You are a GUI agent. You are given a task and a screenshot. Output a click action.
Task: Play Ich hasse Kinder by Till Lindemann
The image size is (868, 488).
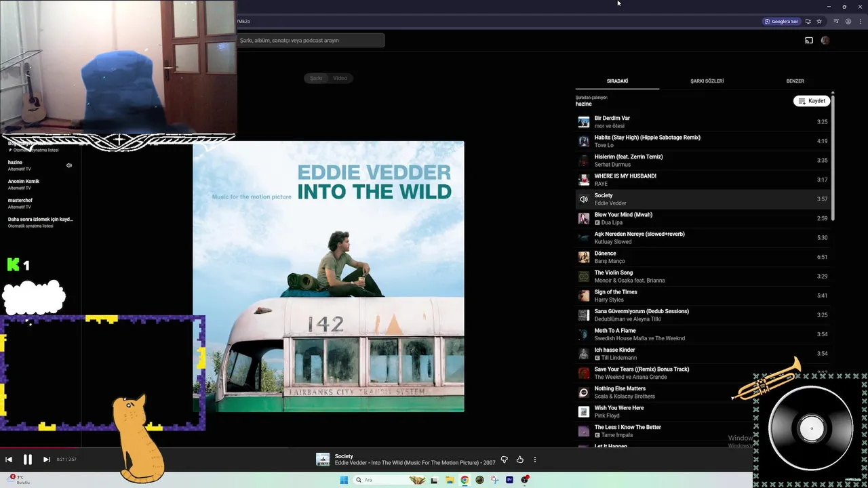(x=702, y=354)
